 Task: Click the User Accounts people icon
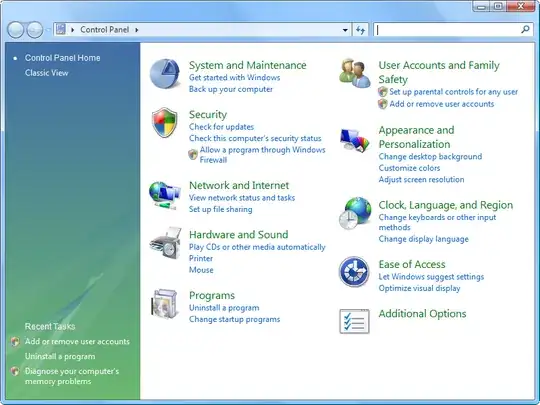click(355, 73)
